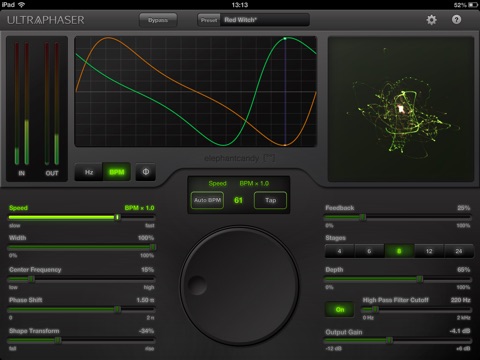Toggle the Bypass button
The height and width of the screenshot is (360, 480).
[x=158, y=20]
